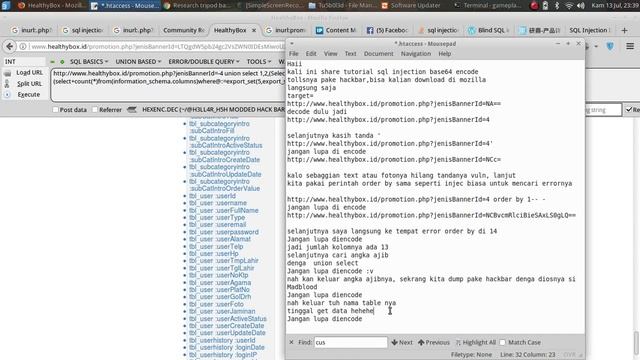Expand the TOOLS dropdown in HackBar

click(x=259, y=62)
